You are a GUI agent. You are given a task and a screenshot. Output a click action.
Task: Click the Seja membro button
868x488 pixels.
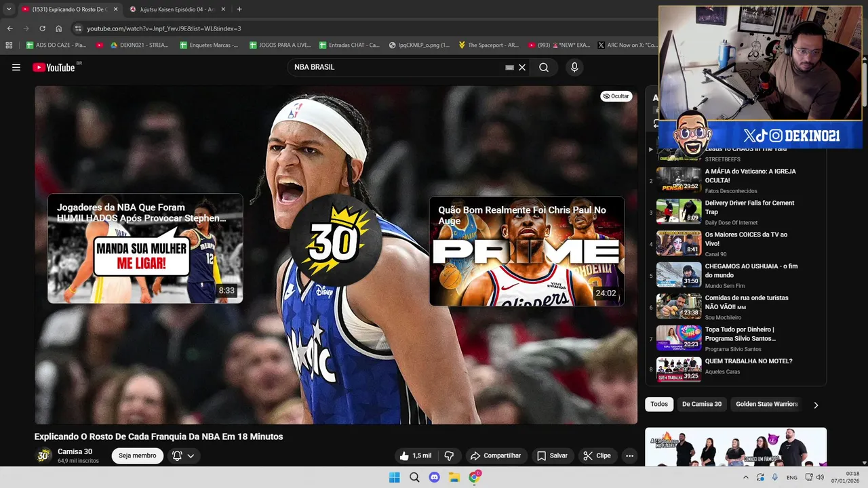138,455
